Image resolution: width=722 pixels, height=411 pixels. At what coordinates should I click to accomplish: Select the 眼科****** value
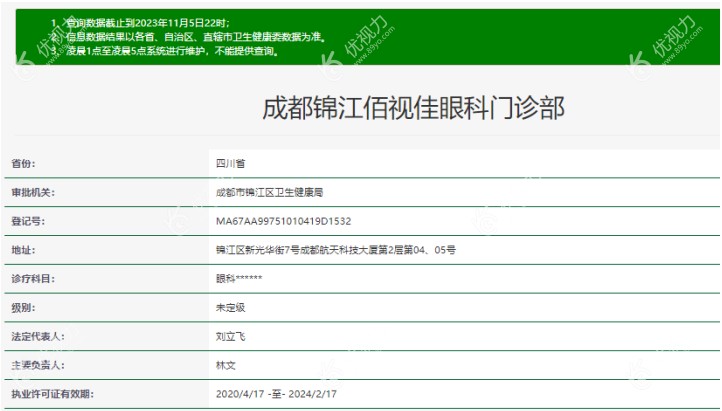pos(239,278)
